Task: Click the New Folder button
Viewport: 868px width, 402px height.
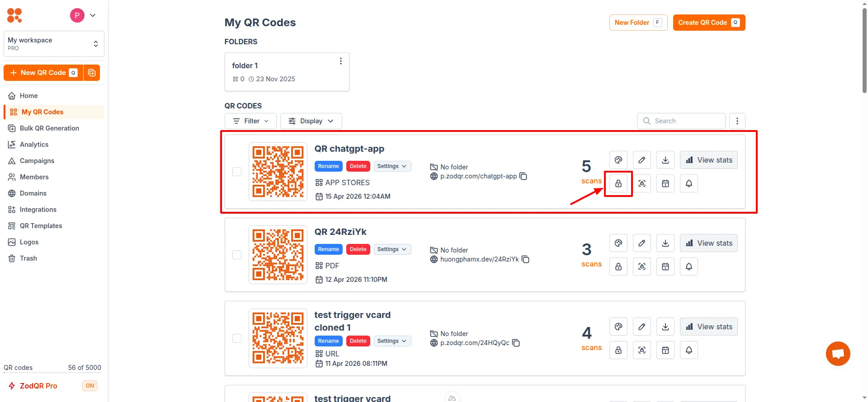Action: [x=638, y=23]
